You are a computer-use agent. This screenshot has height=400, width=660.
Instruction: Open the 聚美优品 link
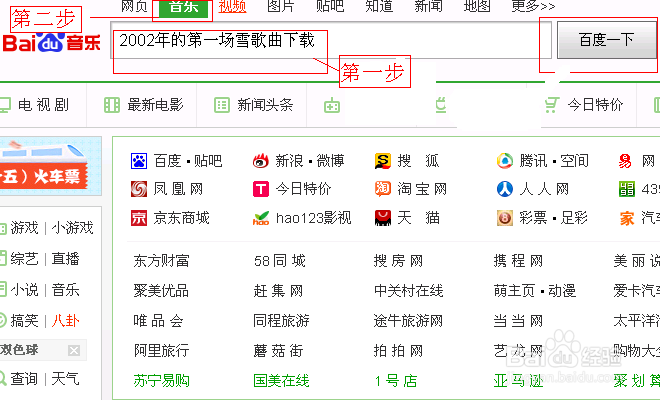coord(161,291)
